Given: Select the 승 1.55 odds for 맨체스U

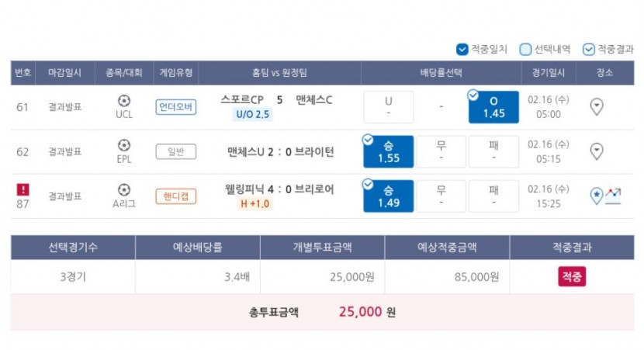Looking at the screenshot, I should (389, 151).
